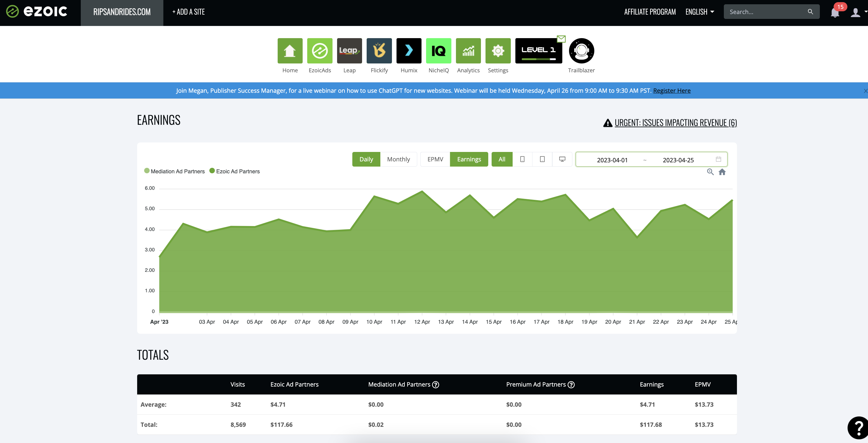Click total earnings value $117.68

point(651,425)
